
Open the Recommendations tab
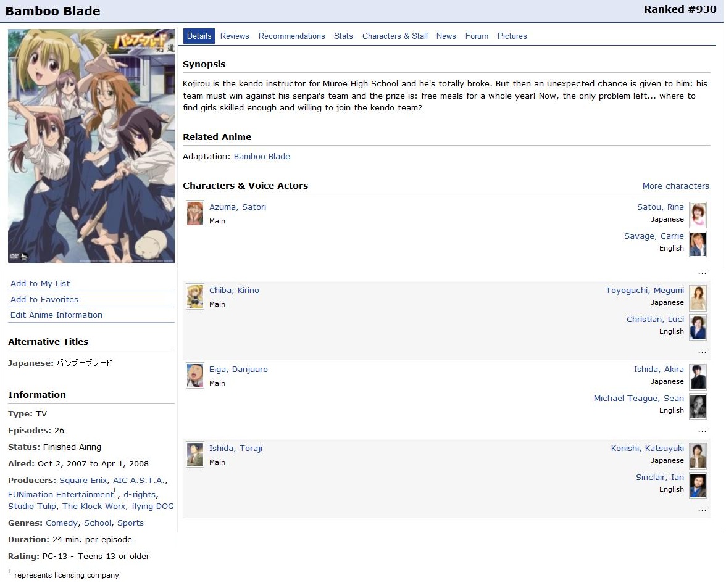(x=291, y=36)
